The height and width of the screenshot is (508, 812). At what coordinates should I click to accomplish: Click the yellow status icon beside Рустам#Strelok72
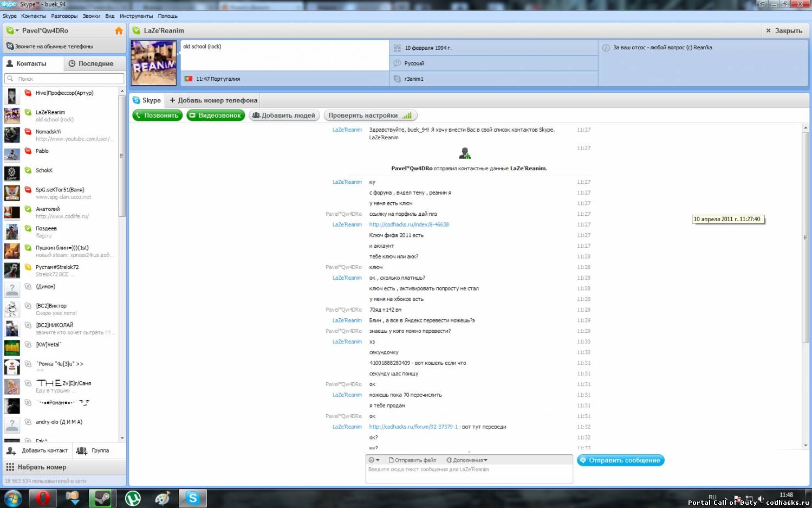point(28,267)
